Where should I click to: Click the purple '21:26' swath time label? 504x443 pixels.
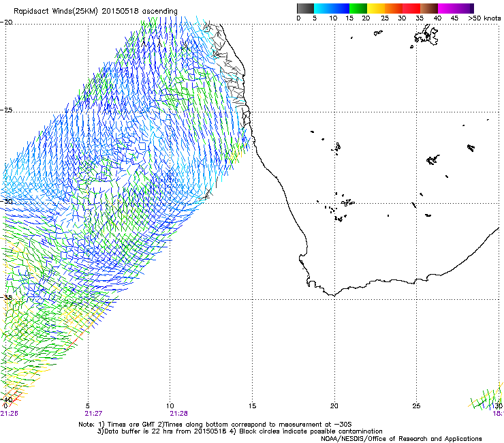pos(9,414)
